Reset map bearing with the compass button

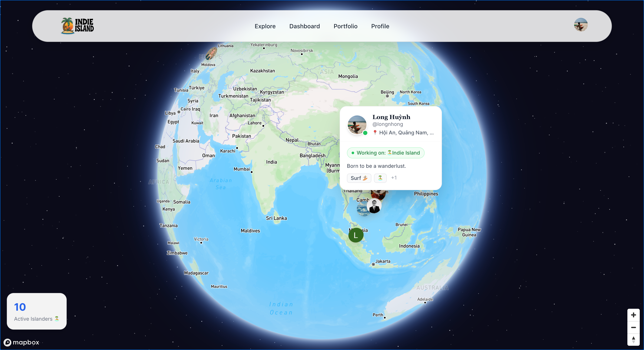tap(633, 340)
